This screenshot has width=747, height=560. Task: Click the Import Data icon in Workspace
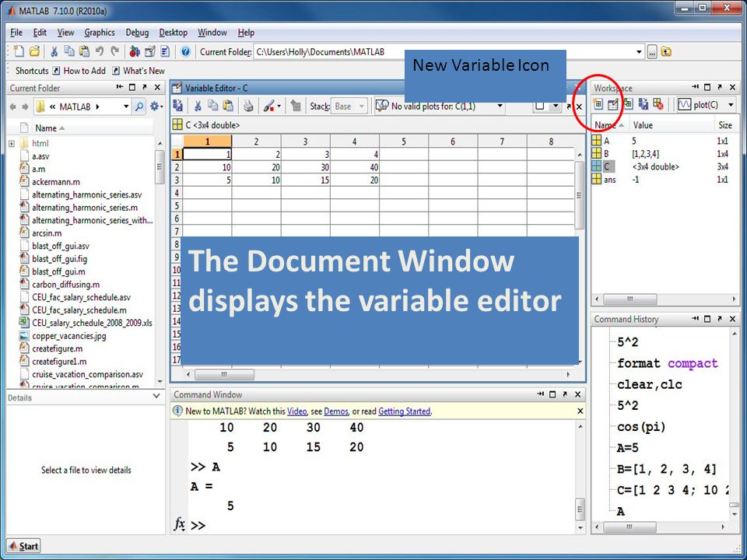coord(629,103)
